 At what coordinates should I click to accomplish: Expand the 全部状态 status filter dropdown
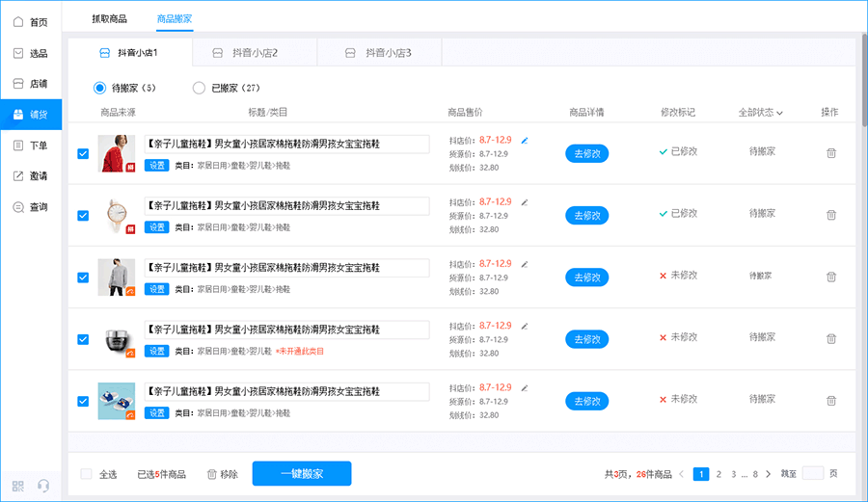click(x=760, y=113)
